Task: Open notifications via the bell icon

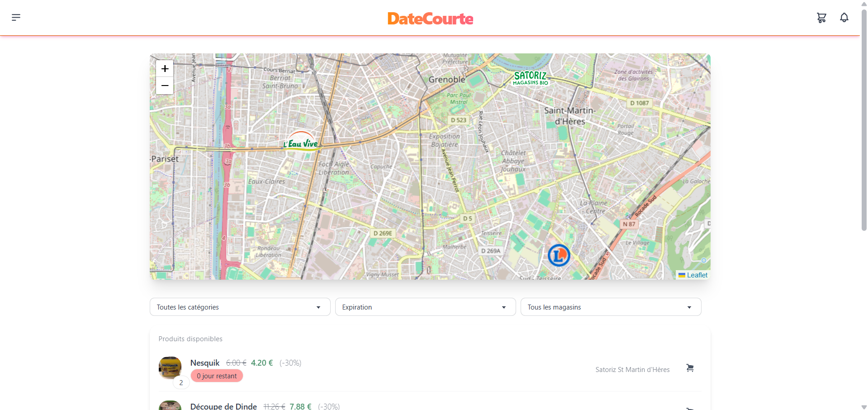Action: [x=844, y=18]
